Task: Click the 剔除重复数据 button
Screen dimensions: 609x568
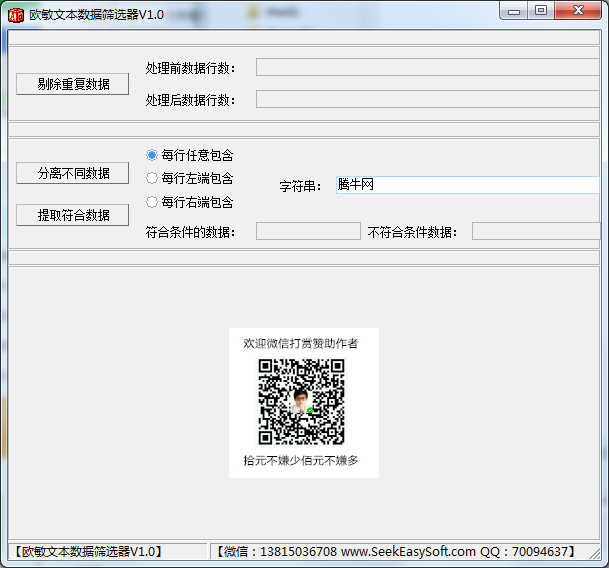Action: click(x=73, y=84)
